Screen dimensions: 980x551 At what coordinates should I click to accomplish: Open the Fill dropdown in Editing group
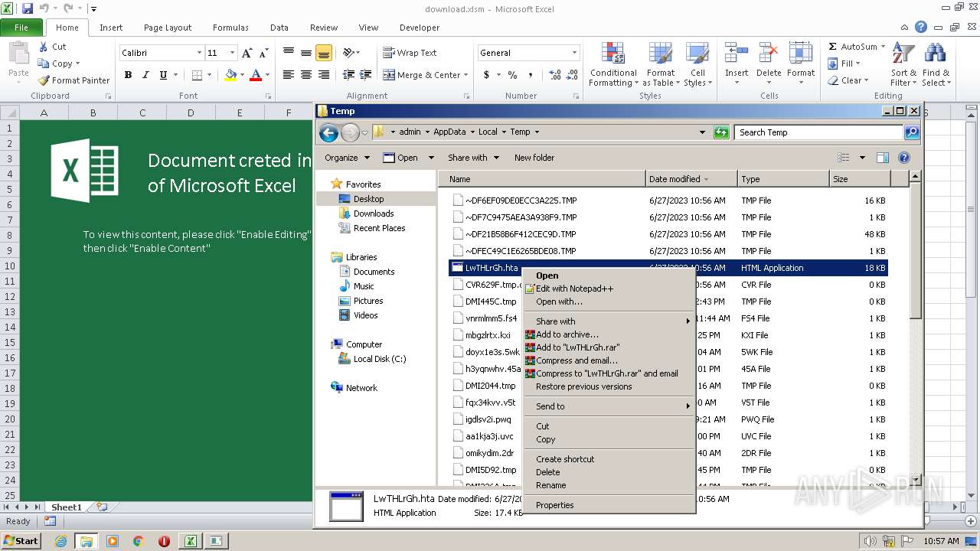pyautogui.click(x=845, y=64)
